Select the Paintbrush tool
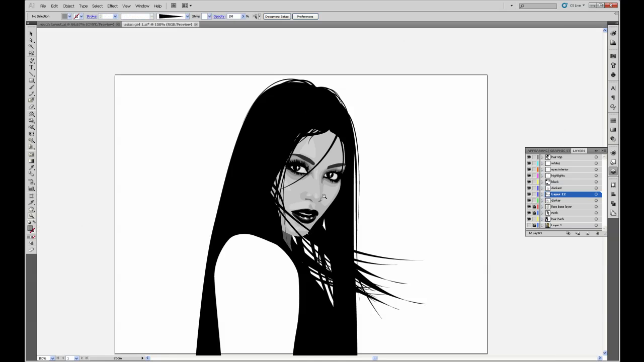This screenshot has height=362, width=644. click(x=31, y=87)
